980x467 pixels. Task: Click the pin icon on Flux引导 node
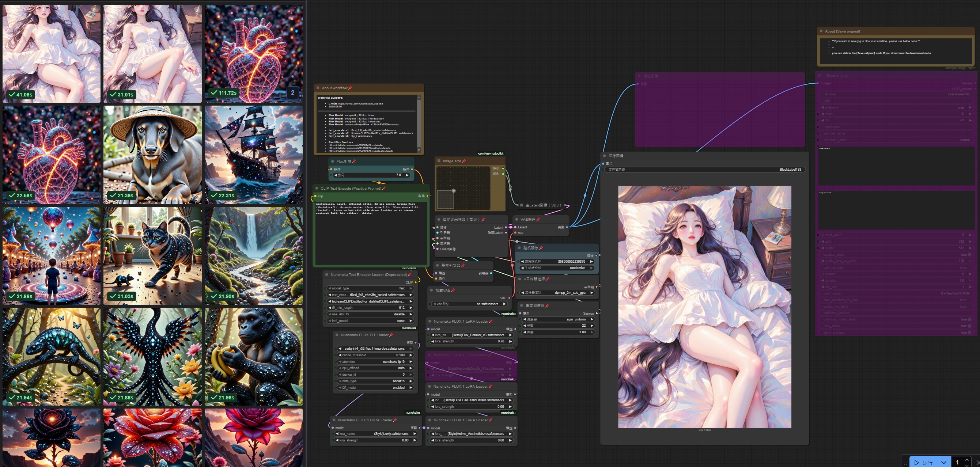pyautogui.click(x=354, y=161)
